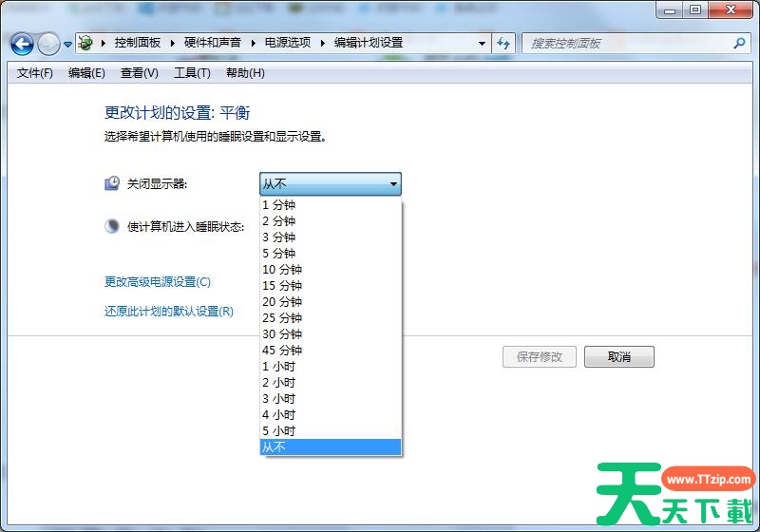Minimize the window

coord(670,10)
